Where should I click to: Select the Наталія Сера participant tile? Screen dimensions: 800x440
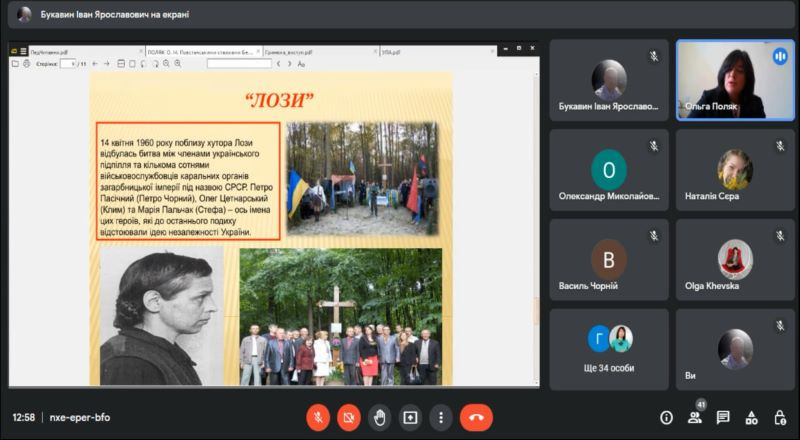[735, 170]
